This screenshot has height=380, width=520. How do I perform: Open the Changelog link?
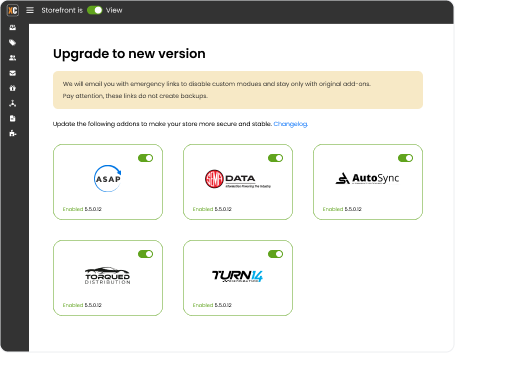coord(291,124)
